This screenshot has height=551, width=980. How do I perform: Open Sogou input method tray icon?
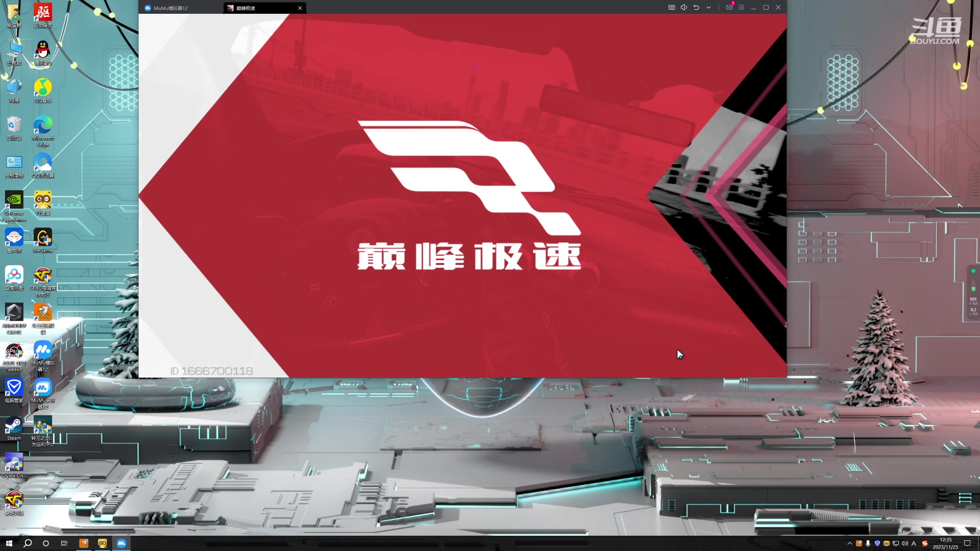(925, 543)
